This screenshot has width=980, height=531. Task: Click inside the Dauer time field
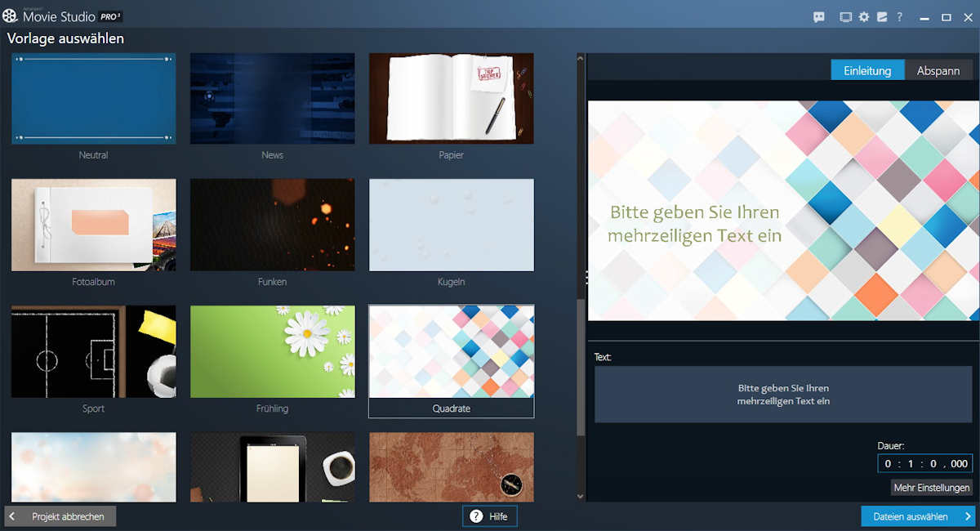(x=925, y=463)
